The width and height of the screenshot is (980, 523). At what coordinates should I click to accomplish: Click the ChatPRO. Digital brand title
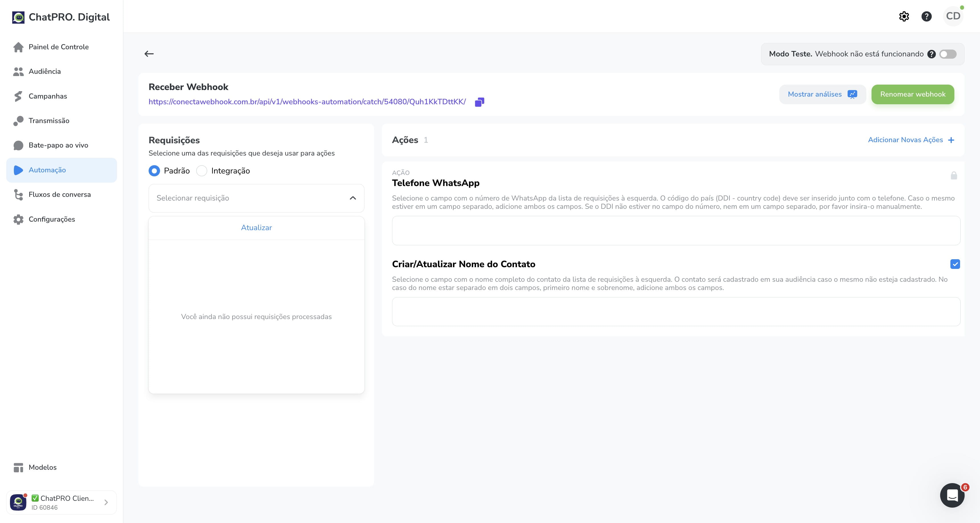click(x=69, y=17)
